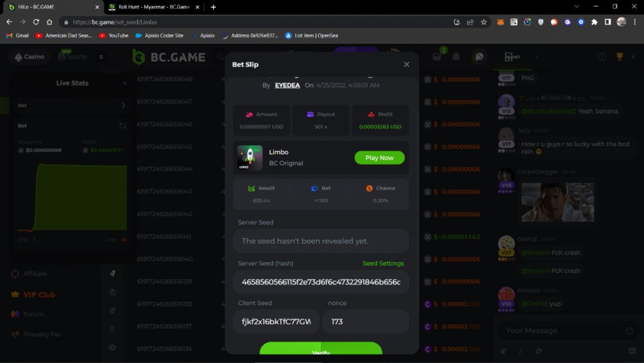Click the Limbo rocket game thumbnail
Image resolution: width=644 pixels, height=363 pixels.
click(251, 158)
